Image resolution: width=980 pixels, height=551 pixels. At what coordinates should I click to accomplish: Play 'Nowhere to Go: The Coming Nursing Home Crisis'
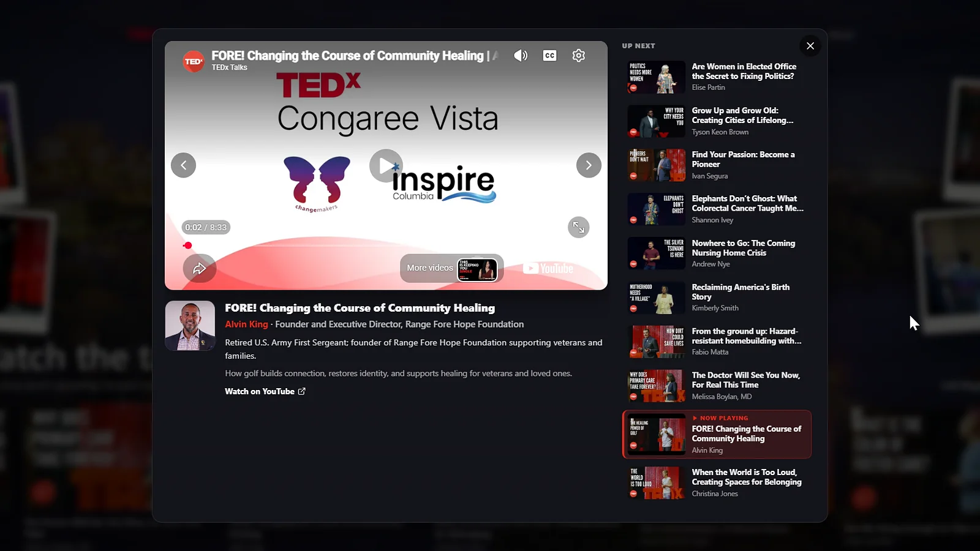coord(717,253)
